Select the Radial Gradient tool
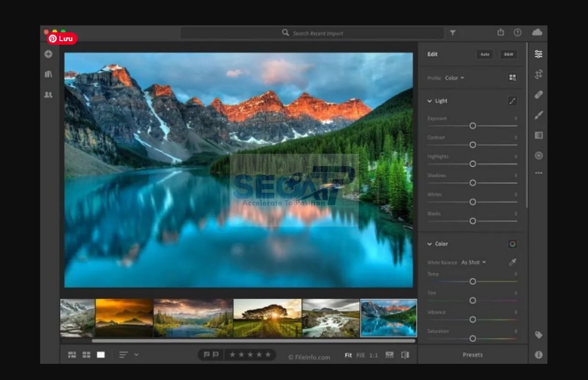Image resolution: width=588 pixels, height=380 pixels. (x=538, y=155)
